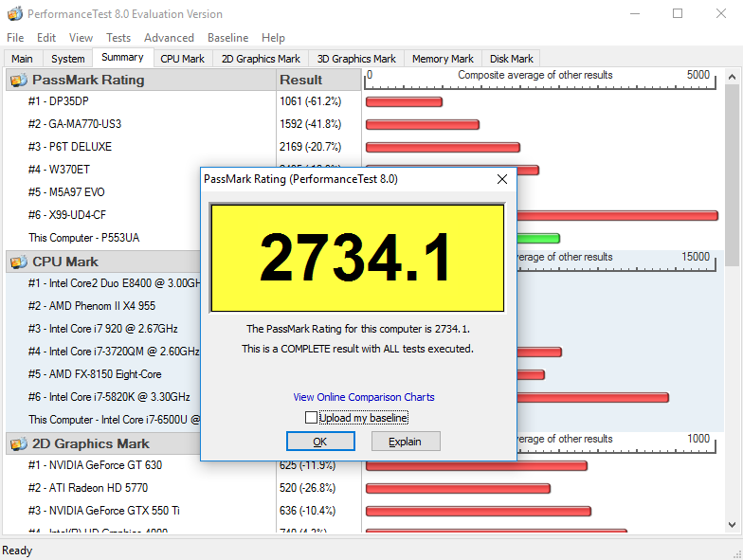Click the Ready status bar text

click(17, 551)
